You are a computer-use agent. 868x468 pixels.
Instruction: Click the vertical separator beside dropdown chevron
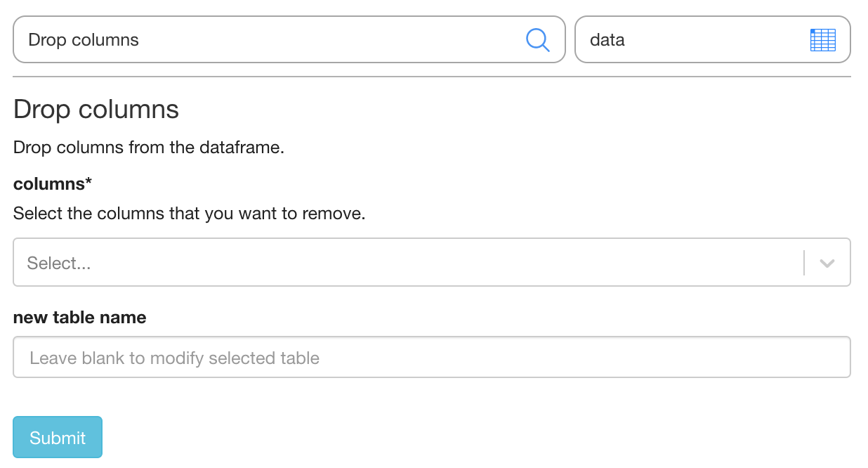pos(804,263)
